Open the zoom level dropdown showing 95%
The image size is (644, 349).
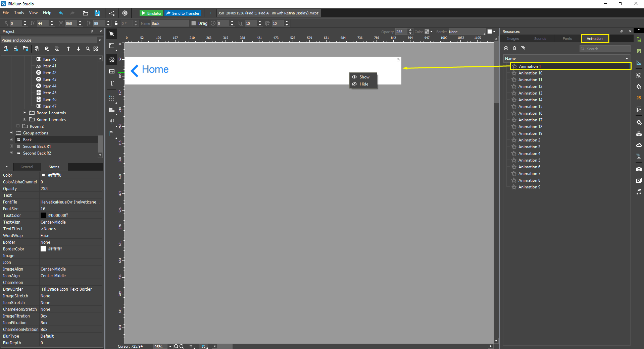tap(169, 346)
